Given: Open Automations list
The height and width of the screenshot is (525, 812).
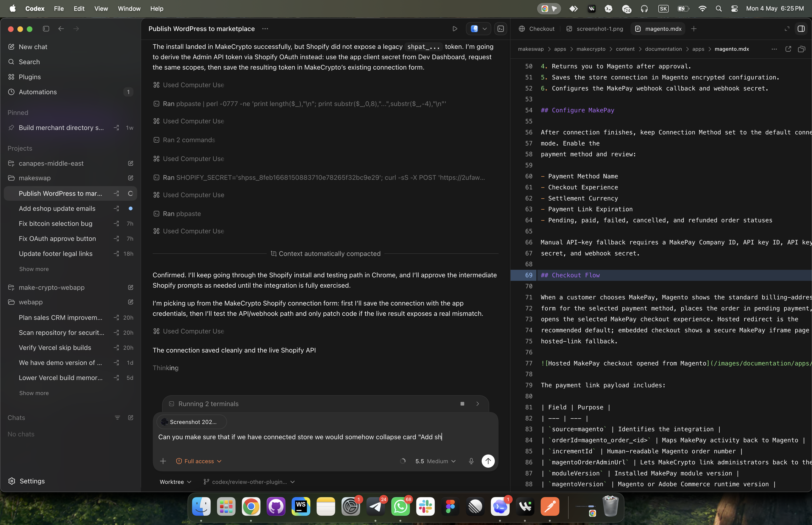Looking at the screenshot, I should pos(70,92).
